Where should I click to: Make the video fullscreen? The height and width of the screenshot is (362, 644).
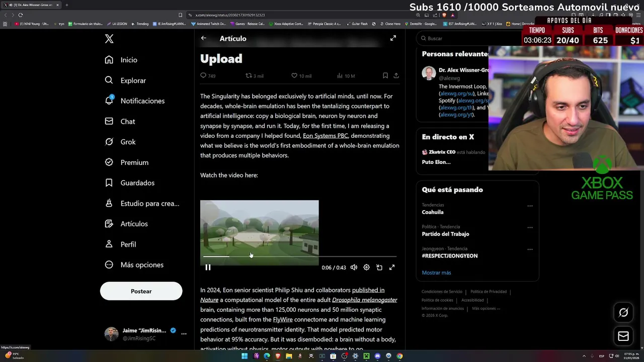click(392, 267)
